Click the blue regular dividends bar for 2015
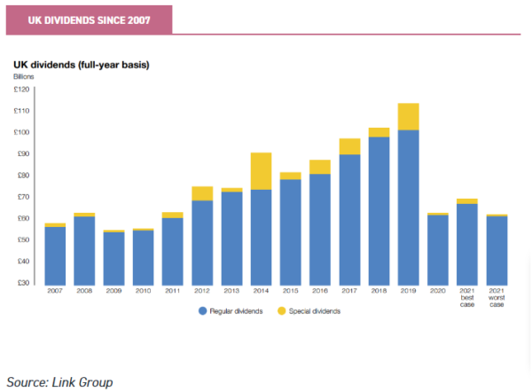This screenshot has height=392, width=532. [291, 232]
